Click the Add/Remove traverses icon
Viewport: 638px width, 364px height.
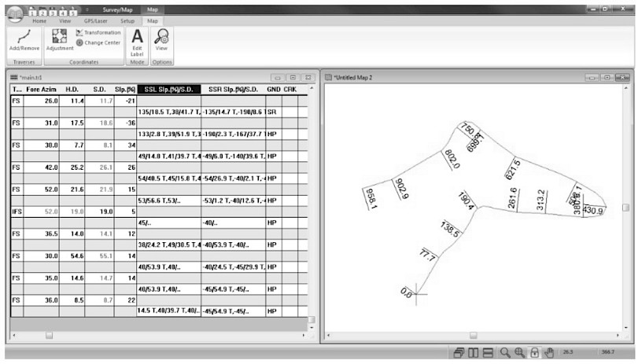click(24, 39)
